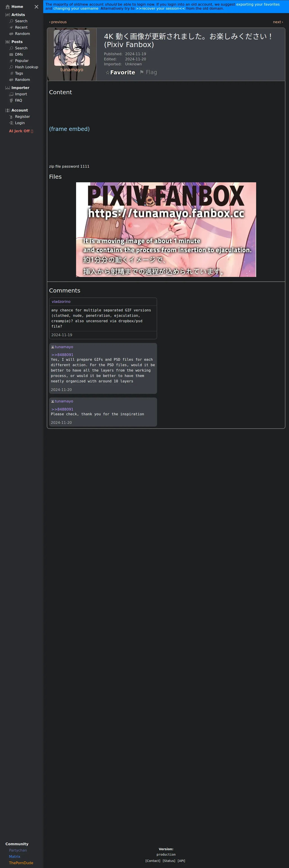Close the sidebar with the X button

point(36,7)
